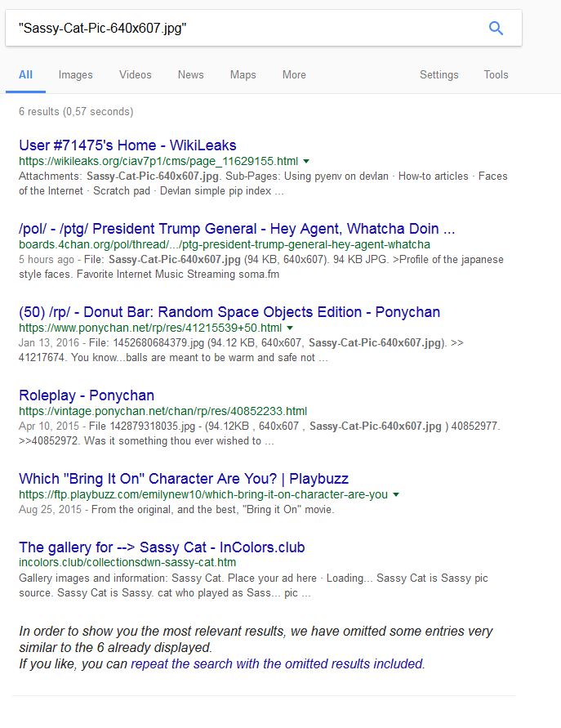This screenshot has width=561, height=728.
Task: Click the vintage.ponychan.net green URL text
Action: point(163,411)
